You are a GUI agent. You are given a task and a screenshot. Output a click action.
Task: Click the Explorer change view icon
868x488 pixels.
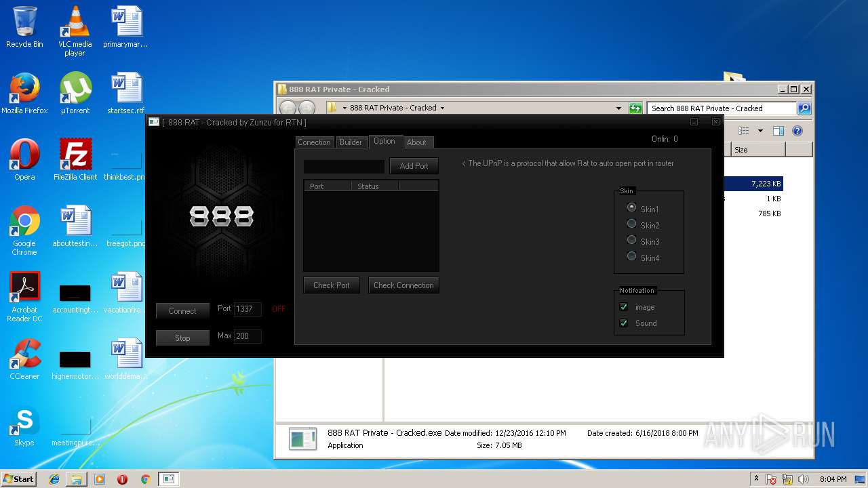click(x=743, y=131)
